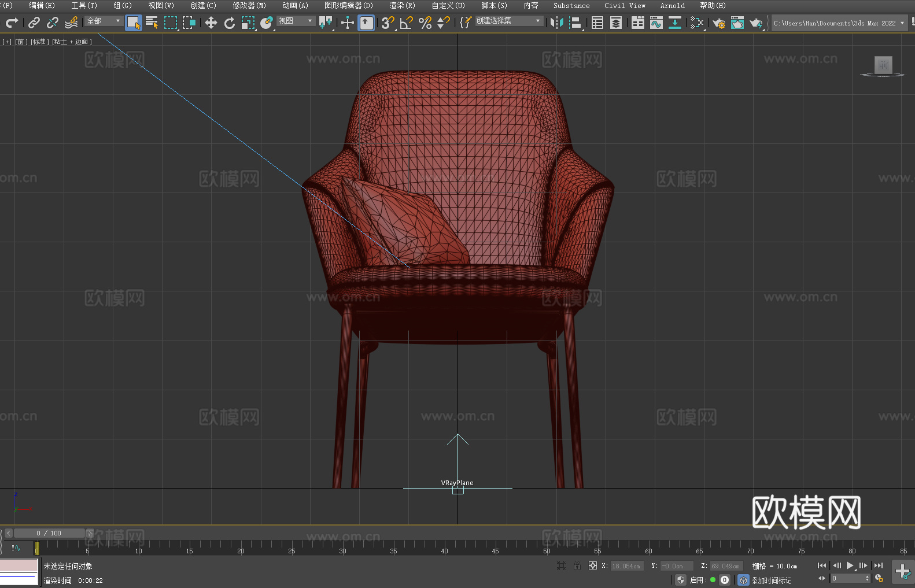Open the 编辑(E) menu

pos(42,5)
